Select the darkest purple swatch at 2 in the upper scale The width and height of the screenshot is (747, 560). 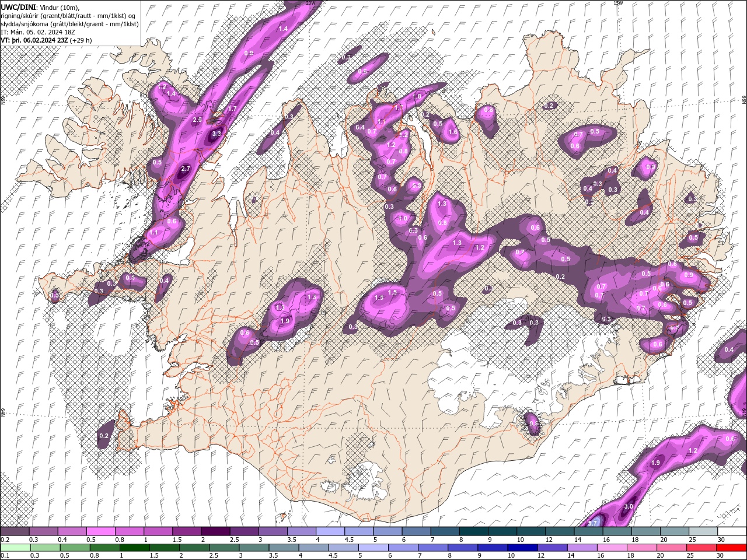click(x=215, y=531)
